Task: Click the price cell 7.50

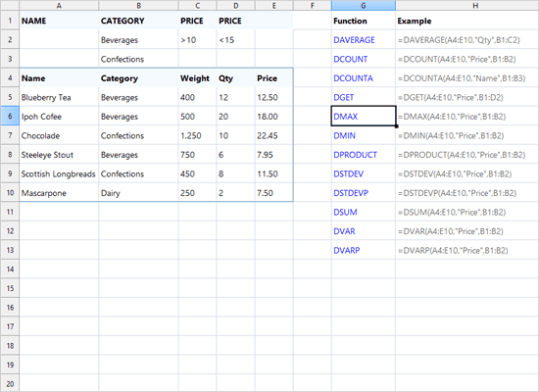Action: [274, 193]
